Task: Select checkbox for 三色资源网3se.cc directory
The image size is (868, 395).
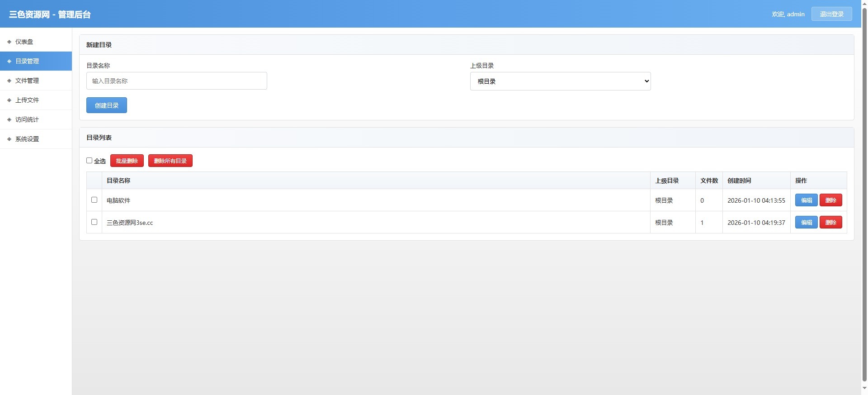Action: (x=94, y=222)
